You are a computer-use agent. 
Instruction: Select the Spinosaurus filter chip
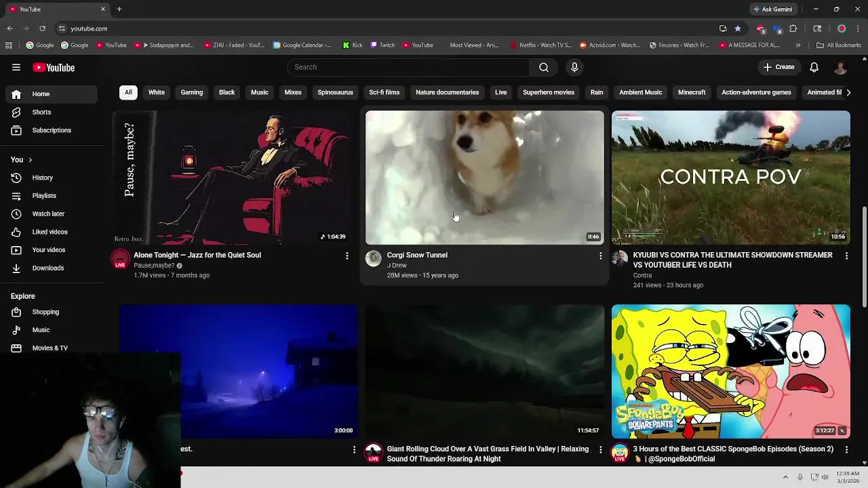(x=335, y=92)
